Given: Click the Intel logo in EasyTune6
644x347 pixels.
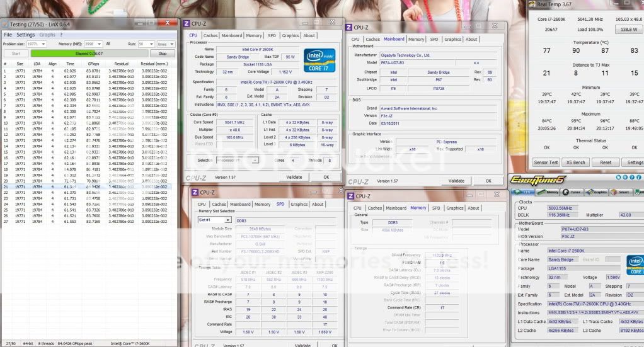Looking at the screenshot, I should coord(635,265).
